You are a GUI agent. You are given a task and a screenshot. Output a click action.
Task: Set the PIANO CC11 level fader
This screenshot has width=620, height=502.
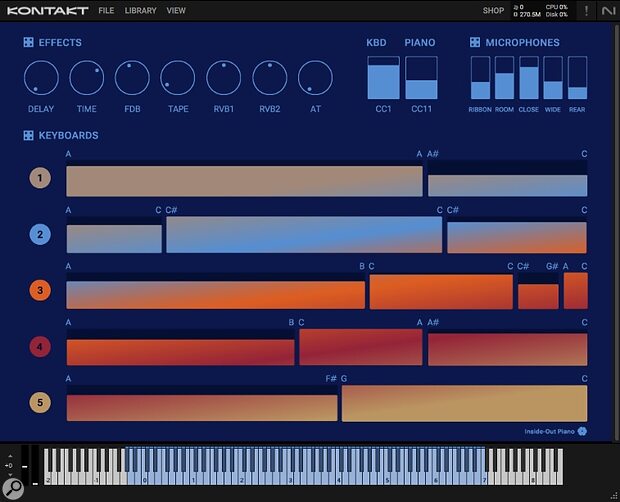tap(421, 77)
